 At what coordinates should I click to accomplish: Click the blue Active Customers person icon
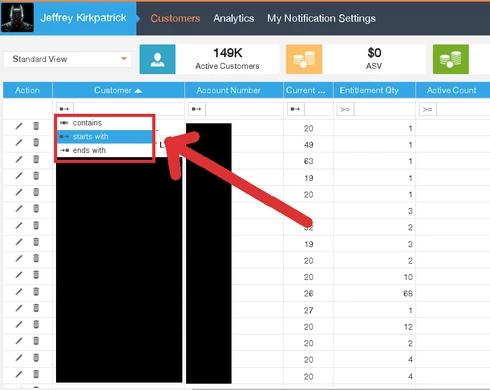tap(157, 59)
